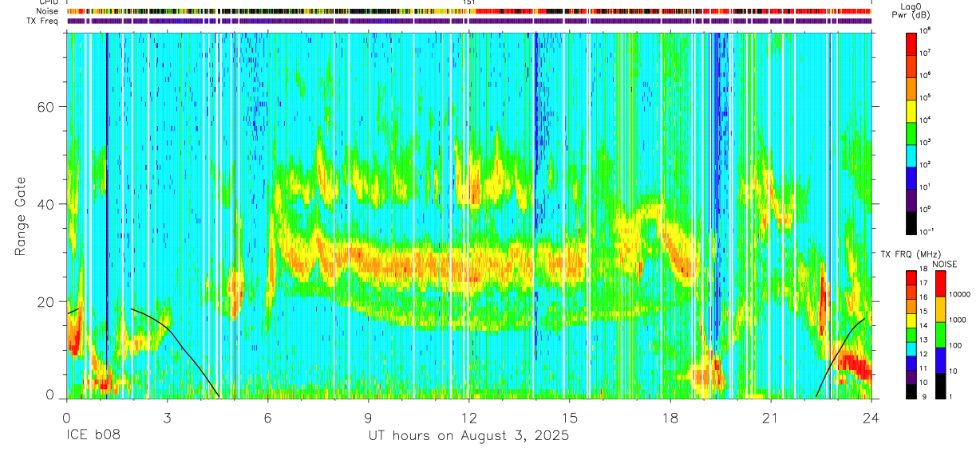Pick the red 17-18 MHz TX FRQ swatch
Screen dimensions: 980x452
pos(911,278)
